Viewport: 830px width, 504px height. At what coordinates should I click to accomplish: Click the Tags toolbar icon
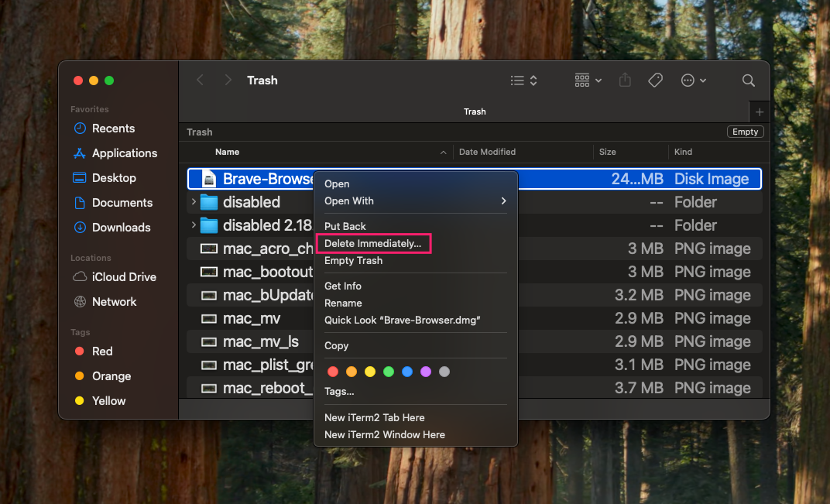(655, 81)
